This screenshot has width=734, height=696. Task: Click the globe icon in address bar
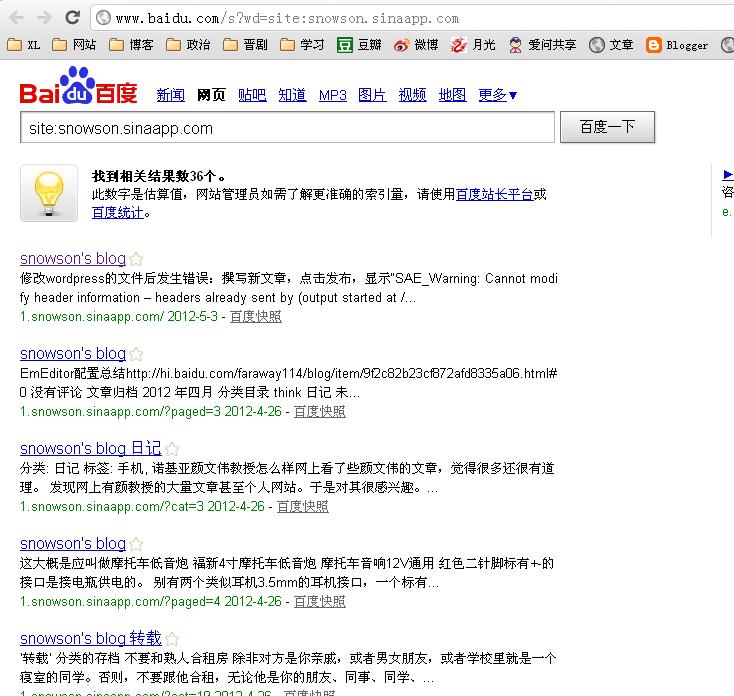(x=103, y=18)
